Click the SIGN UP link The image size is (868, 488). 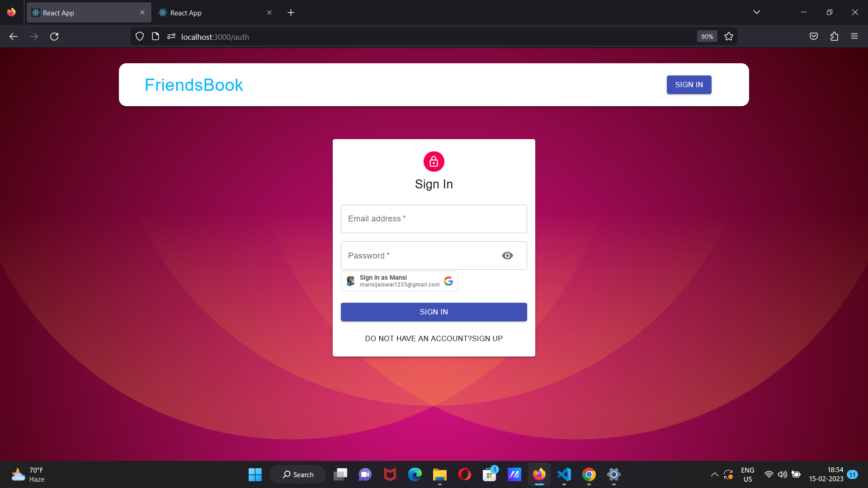(487, 338)
